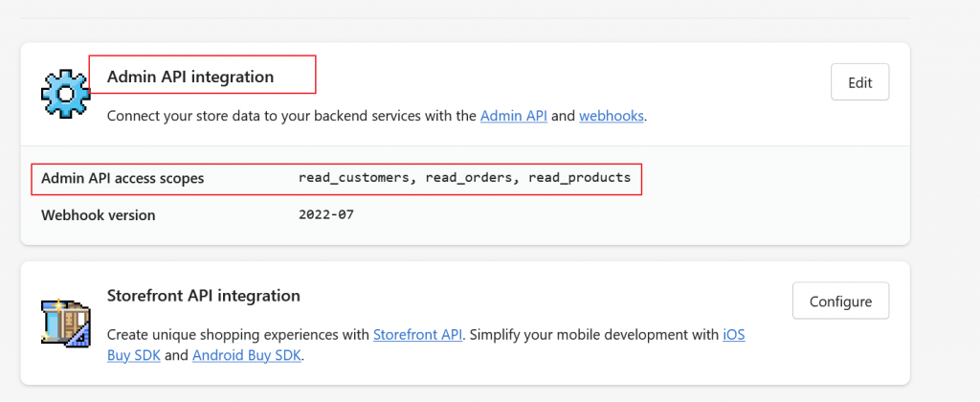Click the read_products scope text
This screenshot has height=402, width=980.
pyautogui.click(x=579, y=178)
